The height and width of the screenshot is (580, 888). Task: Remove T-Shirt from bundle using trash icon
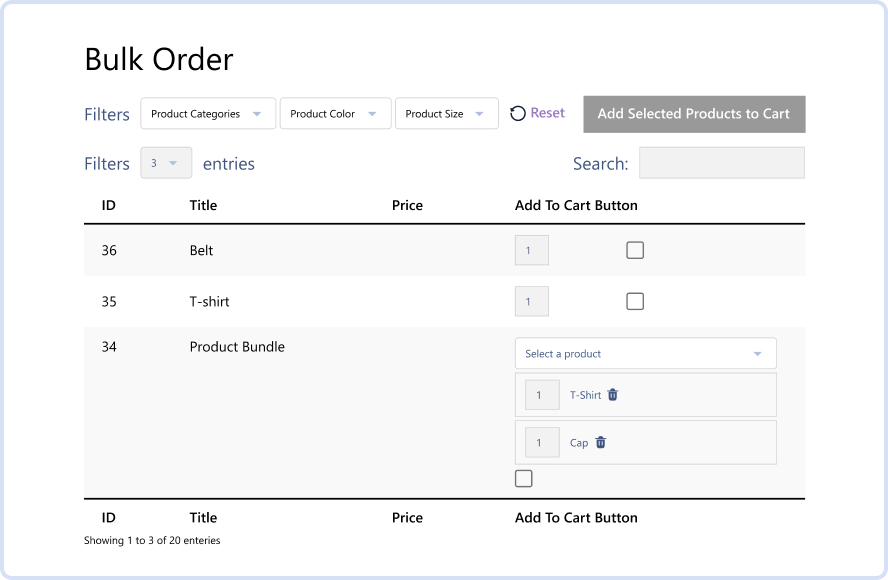coord(611,394)
